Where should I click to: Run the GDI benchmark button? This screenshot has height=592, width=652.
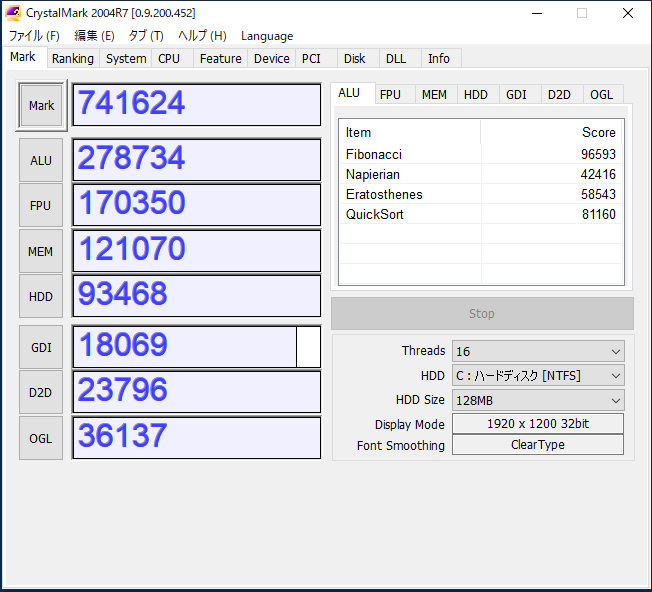[x=41, y=347]
